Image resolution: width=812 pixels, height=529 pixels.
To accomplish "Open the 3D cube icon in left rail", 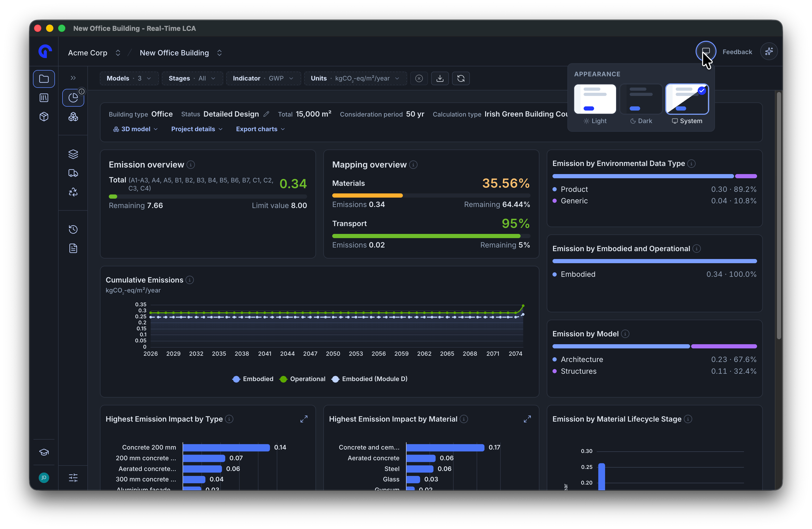I will 44,117.
